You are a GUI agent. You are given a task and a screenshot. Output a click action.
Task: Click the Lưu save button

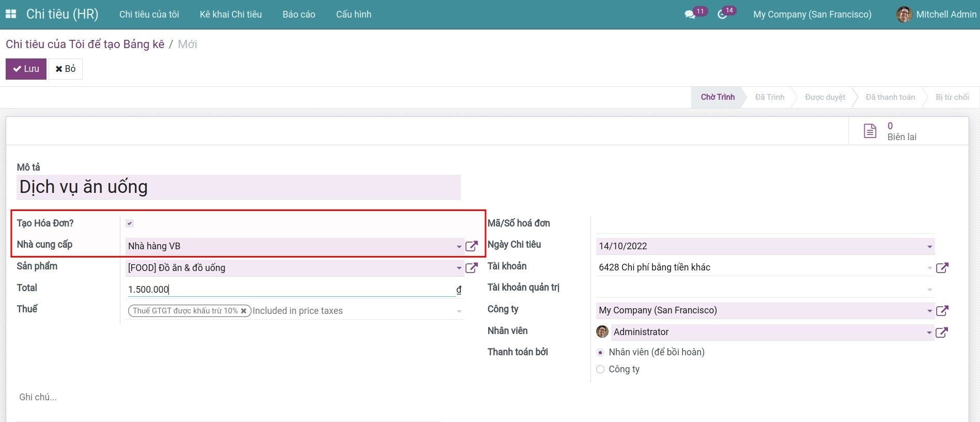pyautogui.click(x=26, y=69)
